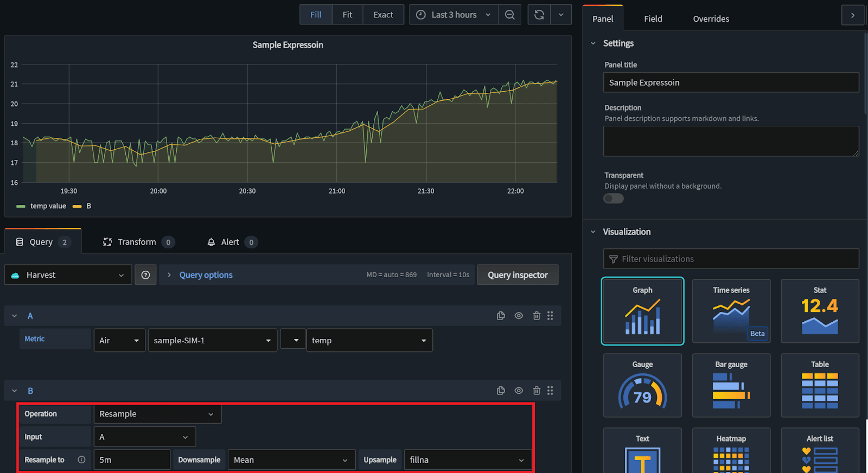Enable the Transparent panel background switch
Screen dimensions: 868x473
click(x=614, y=199)
